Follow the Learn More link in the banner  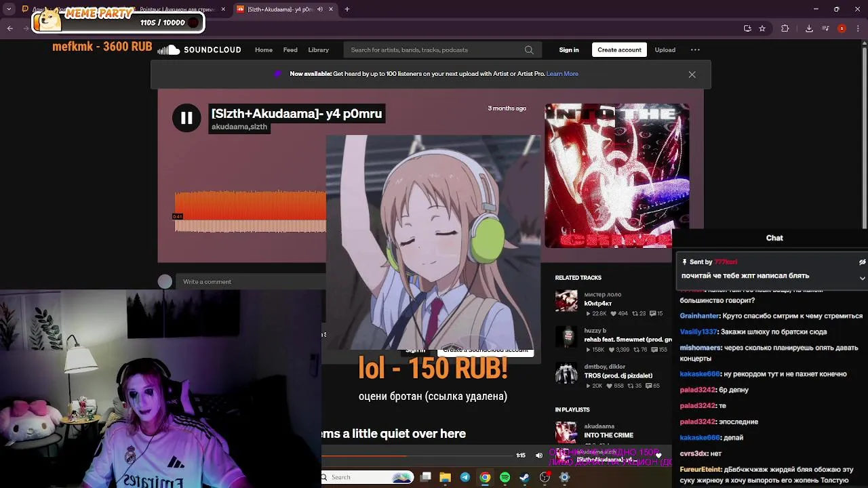(562, 74)
